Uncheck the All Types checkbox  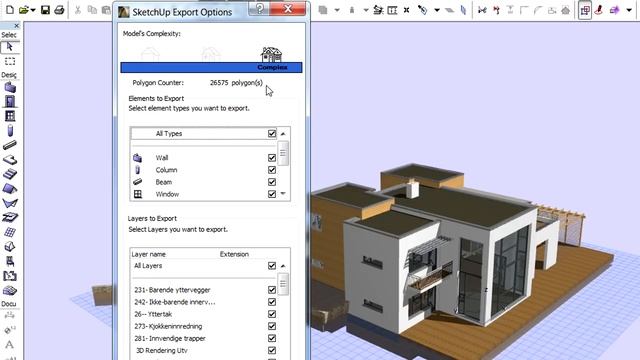[272, 134]
